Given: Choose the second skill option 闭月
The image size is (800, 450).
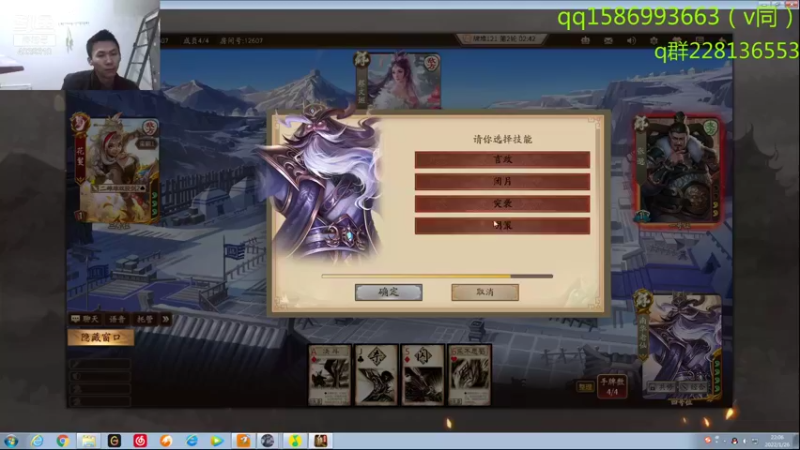Looking at the screenshot, I should [502, 181].
